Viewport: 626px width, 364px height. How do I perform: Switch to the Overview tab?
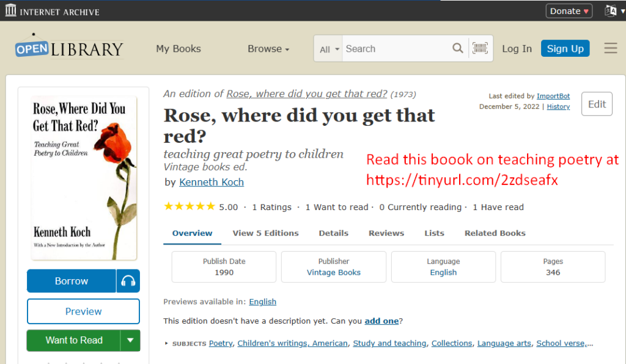tap(192, 233)
